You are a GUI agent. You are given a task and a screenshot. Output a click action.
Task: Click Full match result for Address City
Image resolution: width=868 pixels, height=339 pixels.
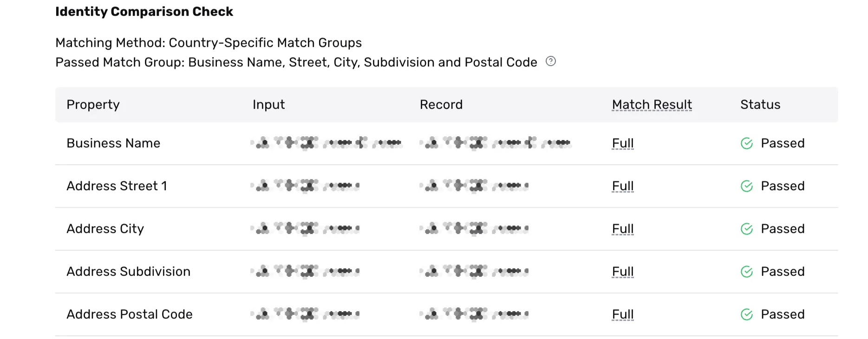point(623,229)
